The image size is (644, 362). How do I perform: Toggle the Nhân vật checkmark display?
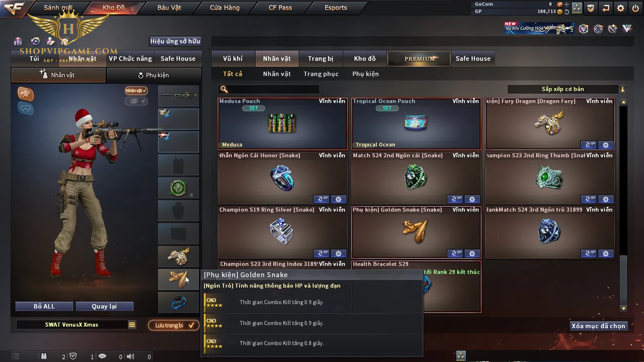136,90
